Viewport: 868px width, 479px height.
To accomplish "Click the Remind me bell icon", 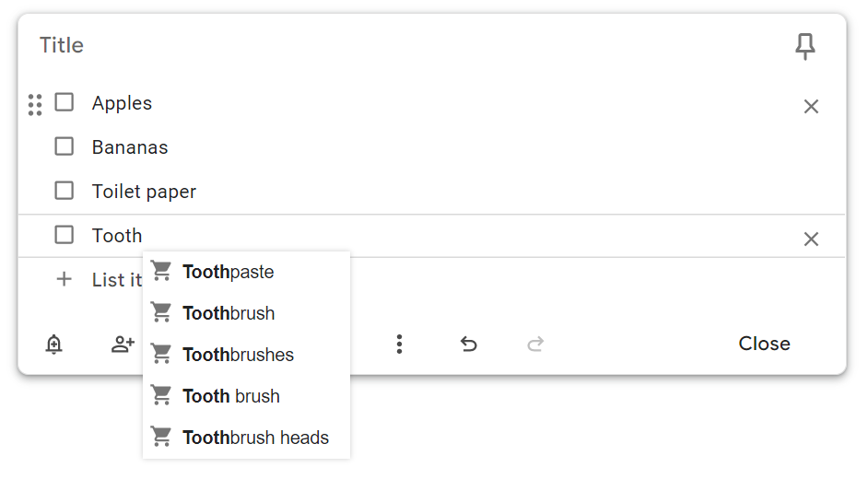I will click(54, 345).
